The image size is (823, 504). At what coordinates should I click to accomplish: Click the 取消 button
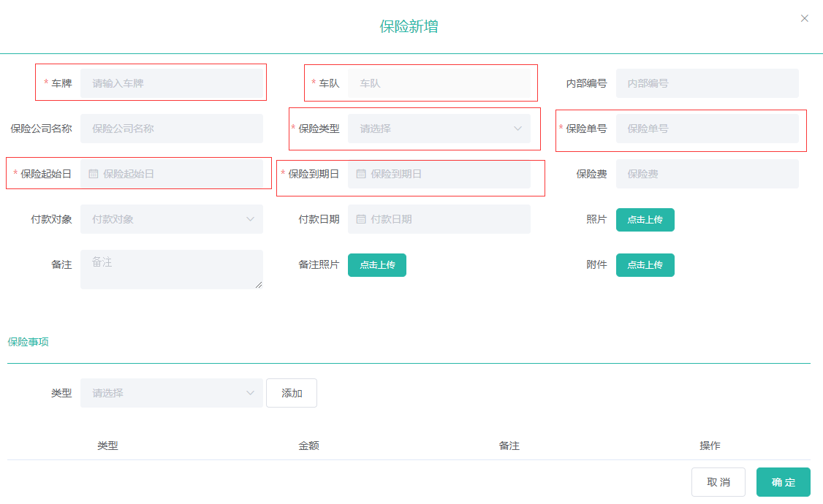(x=718, y=482)
